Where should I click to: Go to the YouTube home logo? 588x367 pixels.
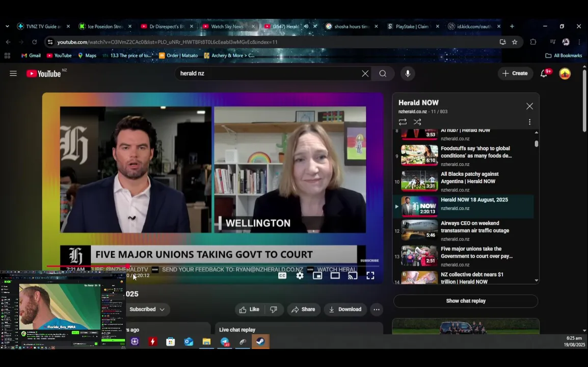click(43, 73)
